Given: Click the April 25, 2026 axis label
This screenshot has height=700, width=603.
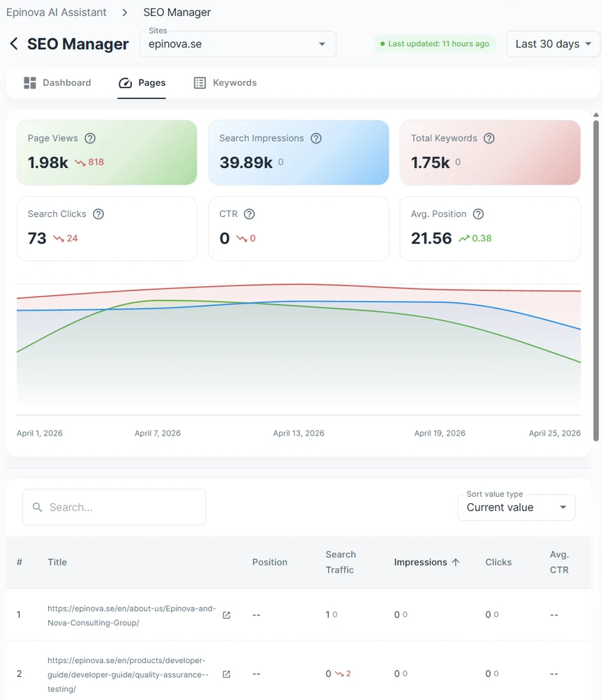Looking at the screenshot, I should tap(555, 433).
